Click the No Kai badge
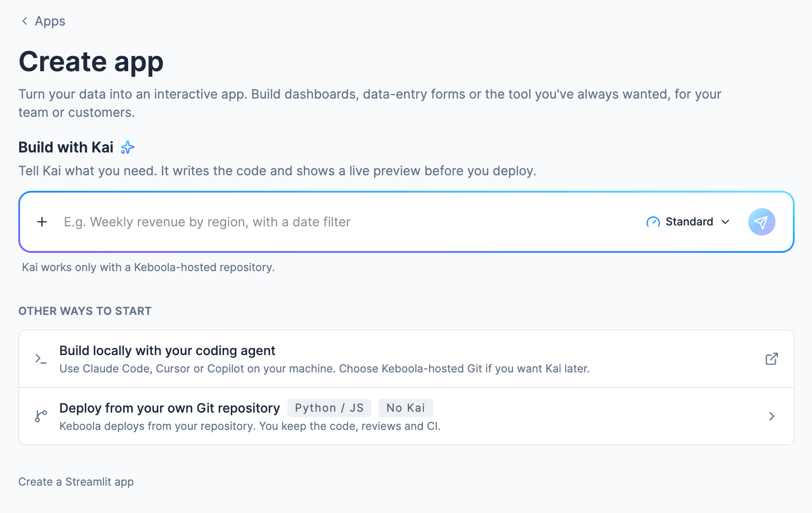The image size is (812, 513). click(406, 408)
